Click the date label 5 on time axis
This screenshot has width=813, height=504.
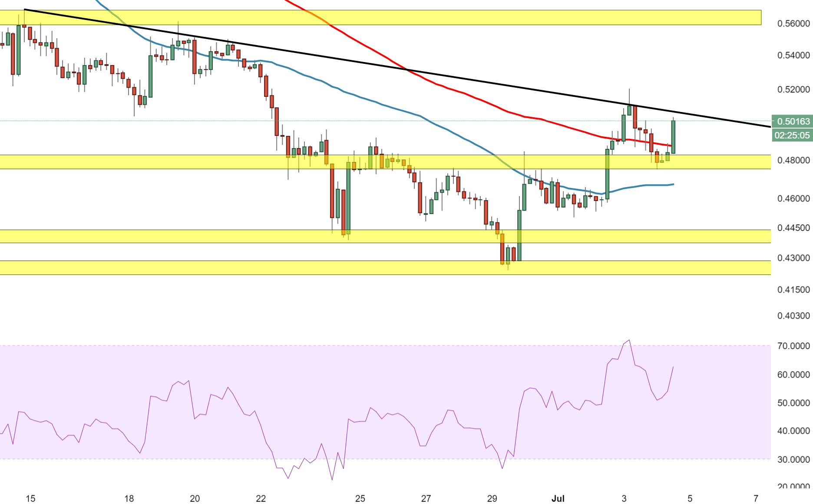click(x=690, y=498)
